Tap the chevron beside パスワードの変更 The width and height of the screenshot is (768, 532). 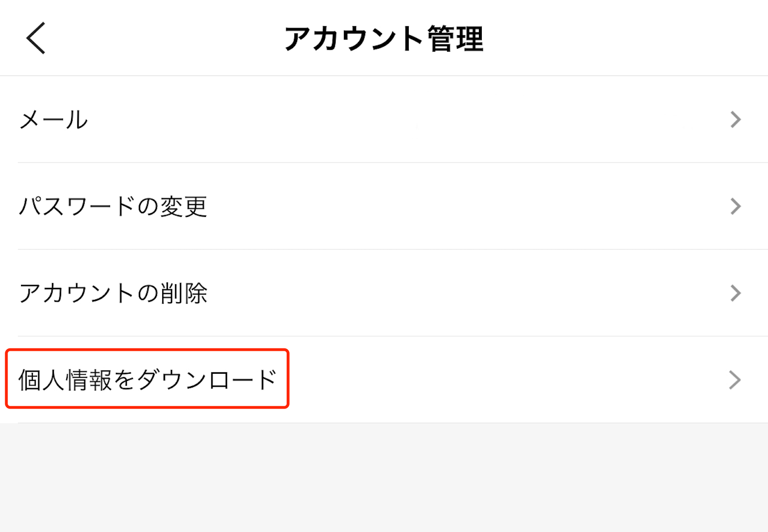pos(735,206)
